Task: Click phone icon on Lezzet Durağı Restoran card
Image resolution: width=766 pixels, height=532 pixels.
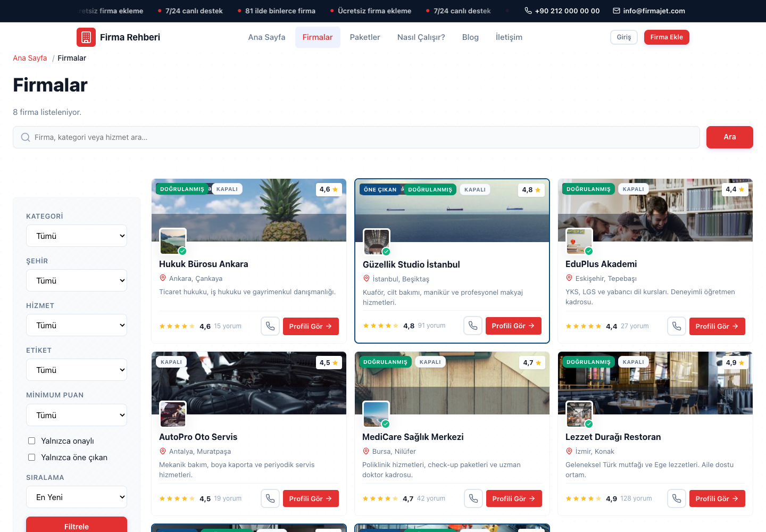Action: (677, 498)
